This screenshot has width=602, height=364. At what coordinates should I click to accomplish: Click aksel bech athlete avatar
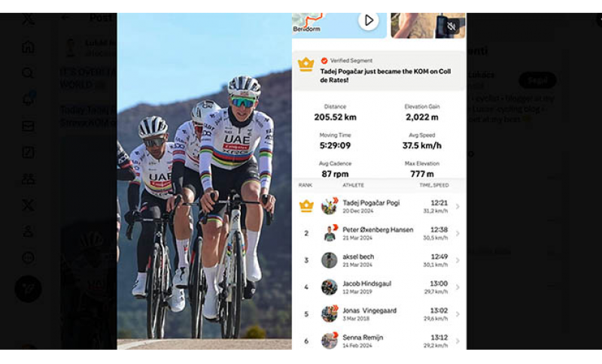(329, 260)
